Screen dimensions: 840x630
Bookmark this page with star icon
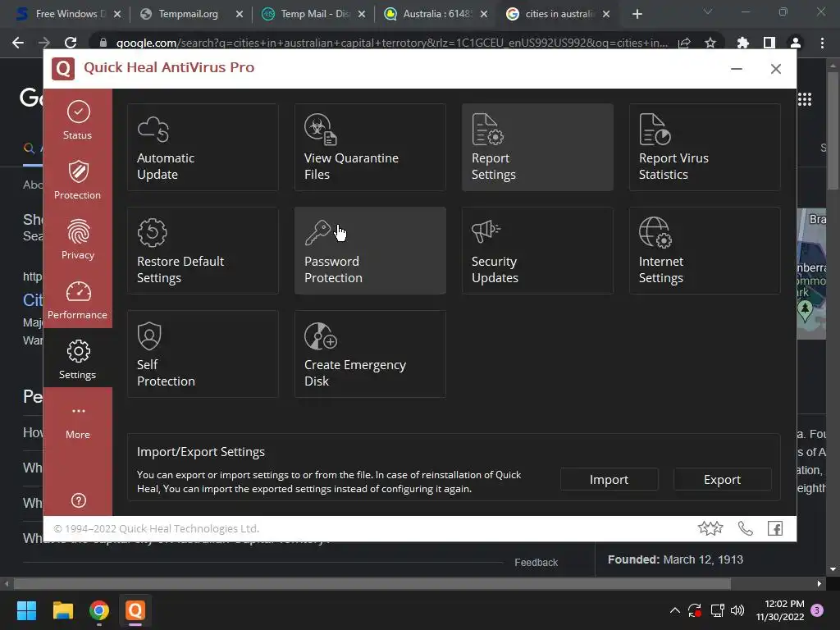click(710, 43)
